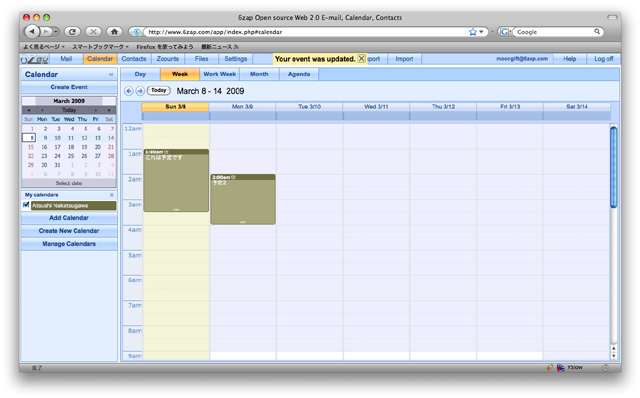Click the vertical scrollbar thumb of calendar grid
The width and height of the screenshot is (640, 398).
(x=613, y=167)
